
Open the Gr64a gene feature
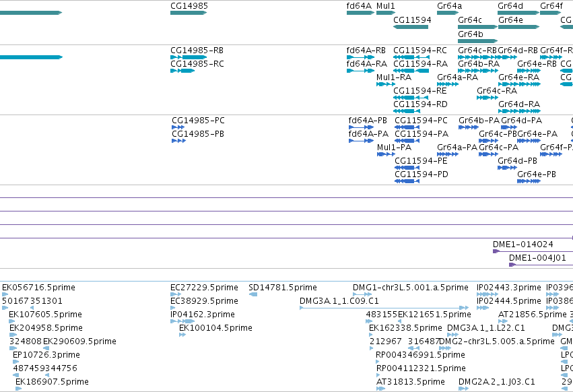pos(448,13)
